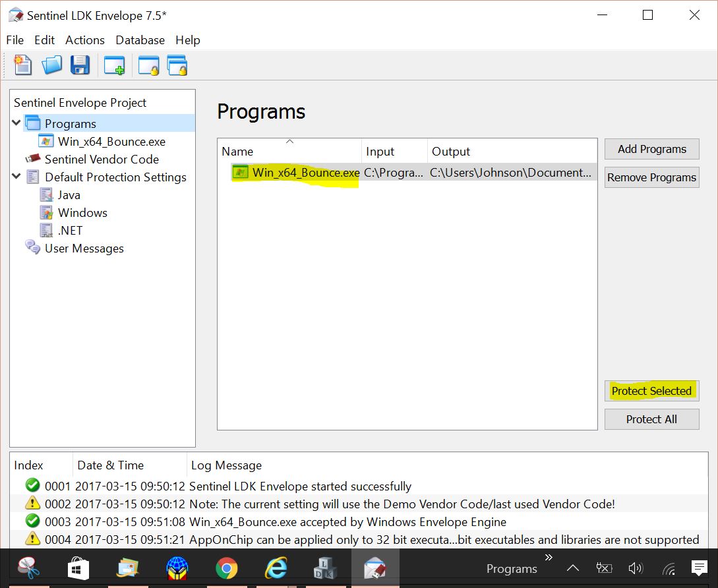Image resolution: width=718 pixels, height=588 pixels.
Task: Add a program with the green-plus window icon
Action: coord(114,65)
